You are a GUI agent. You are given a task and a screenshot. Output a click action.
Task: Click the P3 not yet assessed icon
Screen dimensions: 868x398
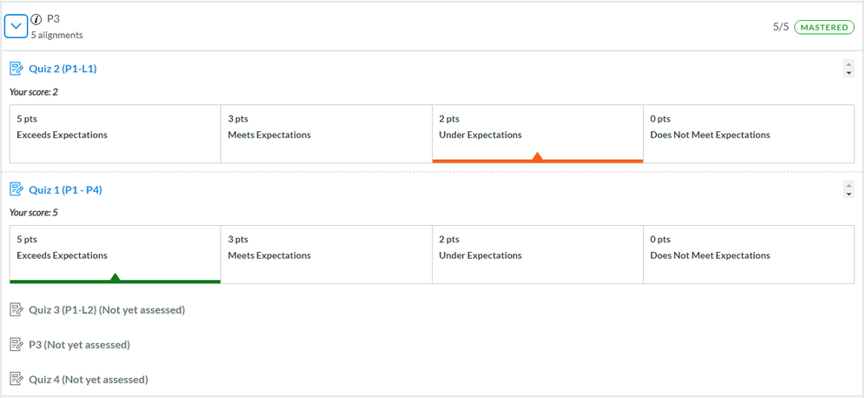[x=17, y=345]
